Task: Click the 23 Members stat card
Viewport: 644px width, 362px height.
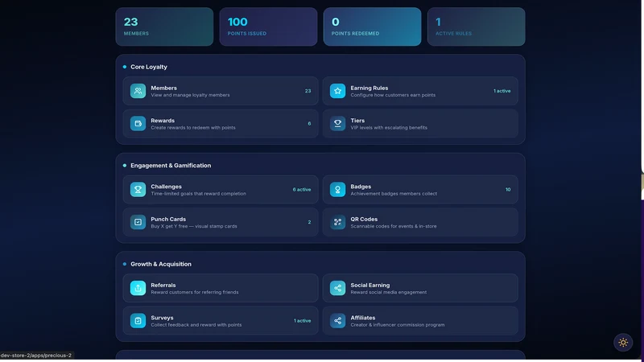Action: pyautogui.click(x=164, y=27)
